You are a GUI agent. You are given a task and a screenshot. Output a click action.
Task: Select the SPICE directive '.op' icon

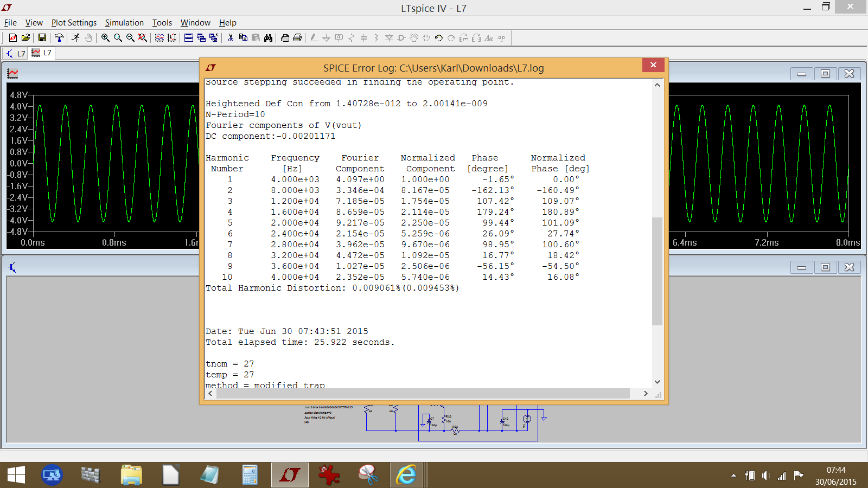(501, 38)
